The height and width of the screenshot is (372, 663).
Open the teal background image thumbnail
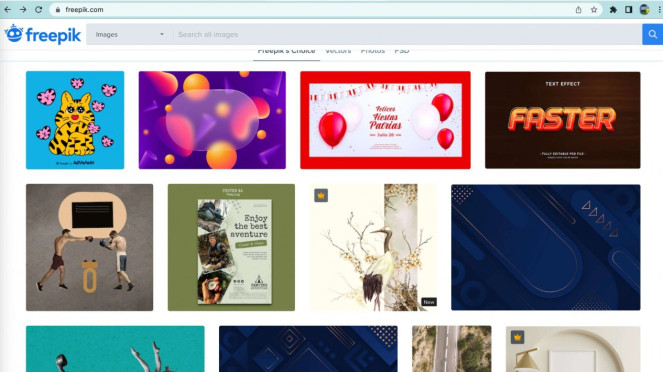(x=115, y=349)
